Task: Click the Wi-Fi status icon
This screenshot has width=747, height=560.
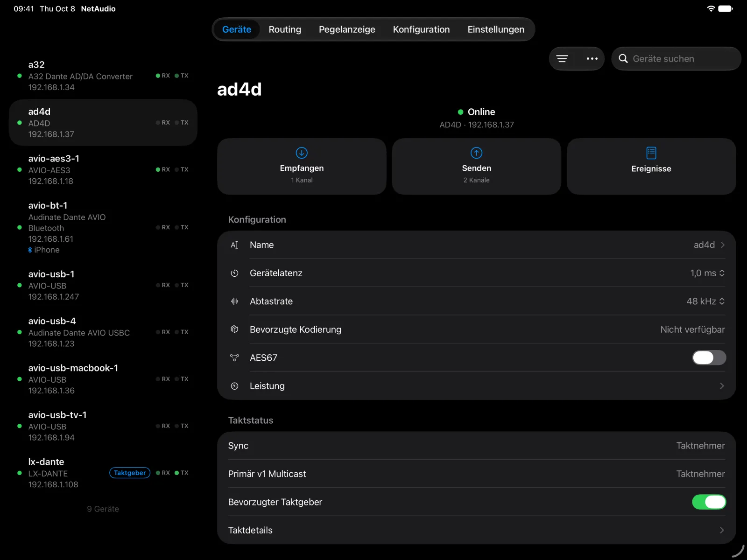Action: point(711,8)
